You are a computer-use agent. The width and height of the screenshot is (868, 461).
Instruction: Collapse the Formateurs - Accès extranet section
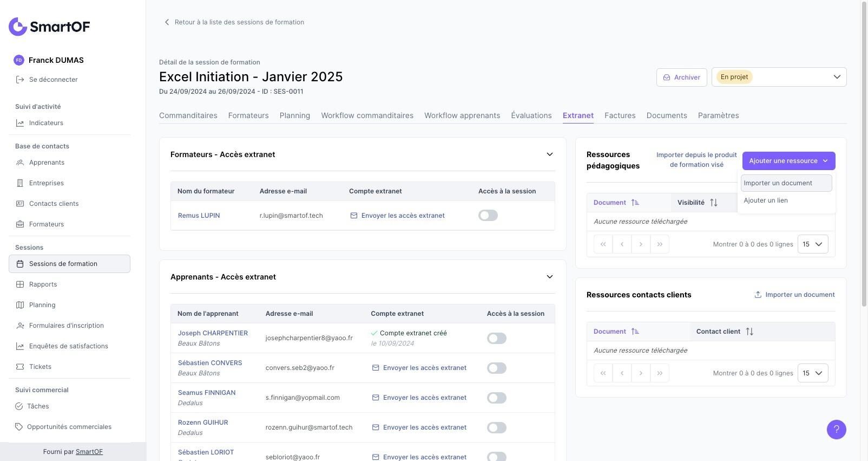[550, 154]
